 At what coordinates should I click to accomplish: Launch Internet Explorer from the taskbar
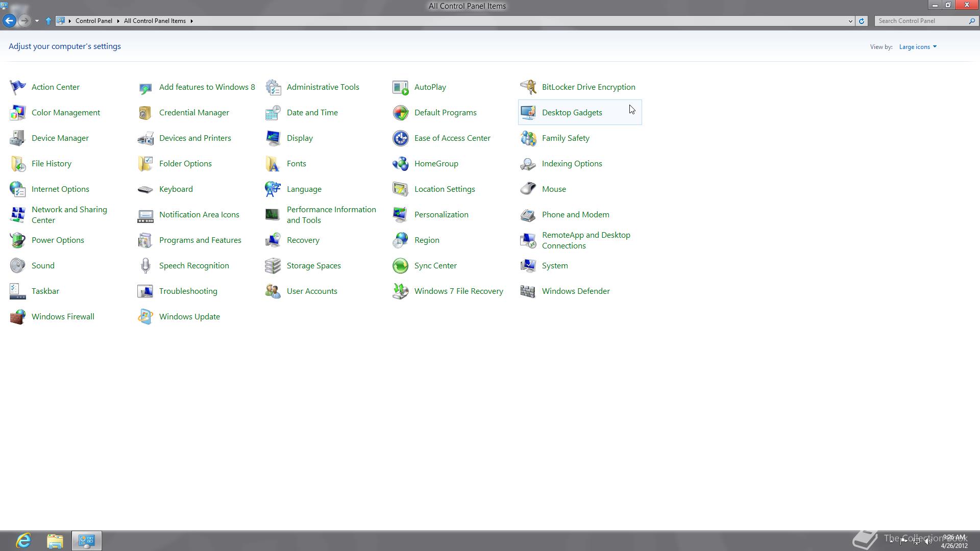click(x=23, y=541)
